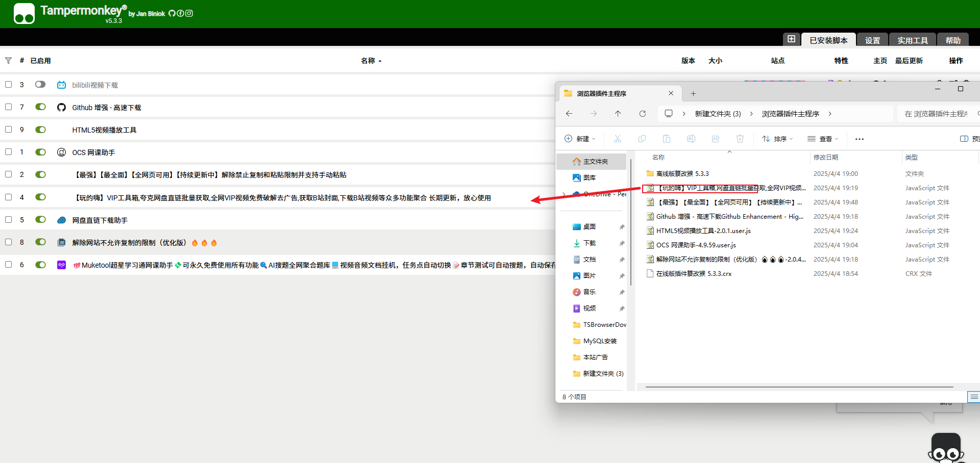Screen dimensions: 980x463
Task: Click refresh button in file explorer
Action: 643,114
